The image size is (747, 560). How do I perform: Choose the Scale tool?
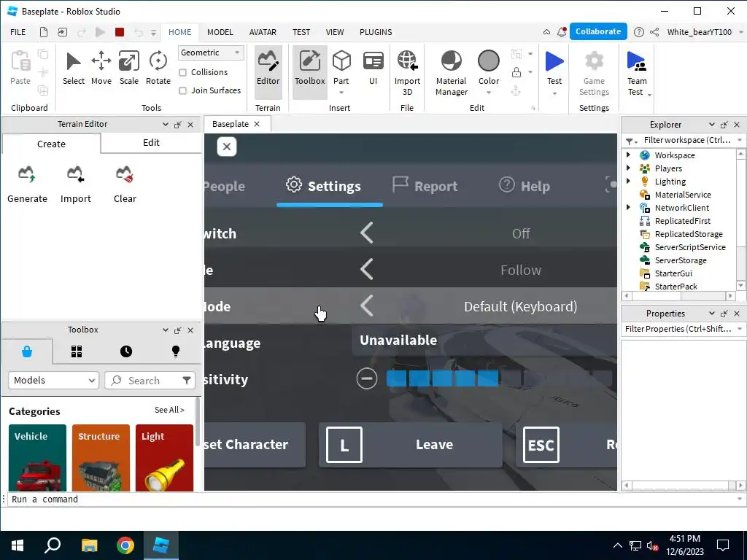[x=128, y=69]
